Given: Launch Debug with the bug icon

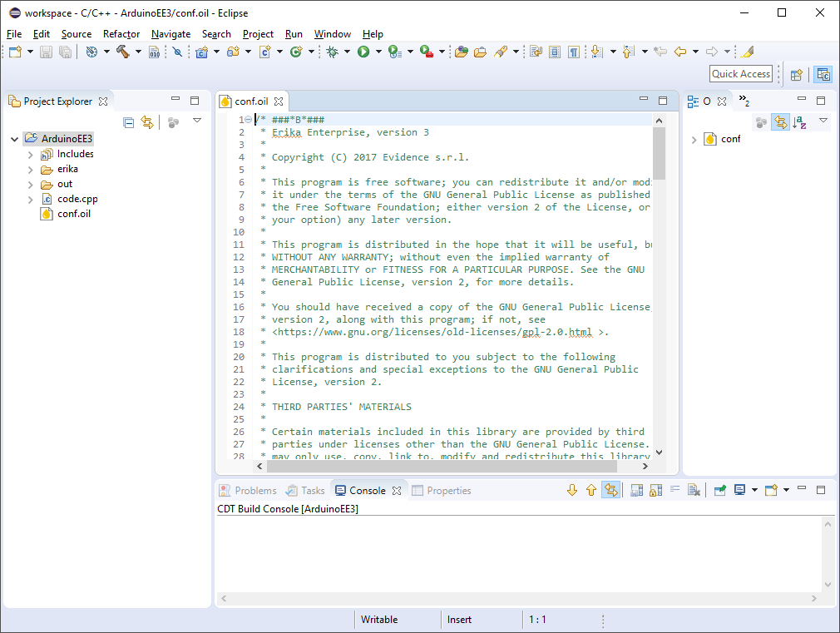Looking at the screenshot, I should click(x=333, y=52).
